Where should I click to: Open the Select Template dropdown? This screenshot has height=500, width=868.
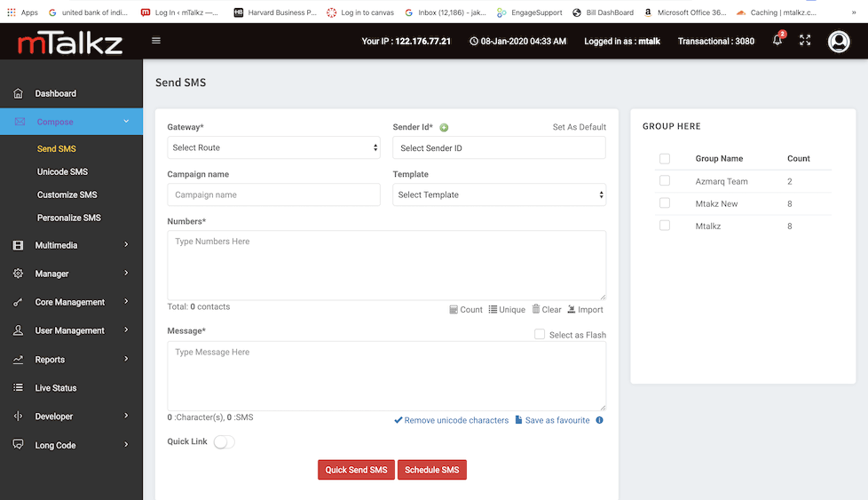[499, 194]
